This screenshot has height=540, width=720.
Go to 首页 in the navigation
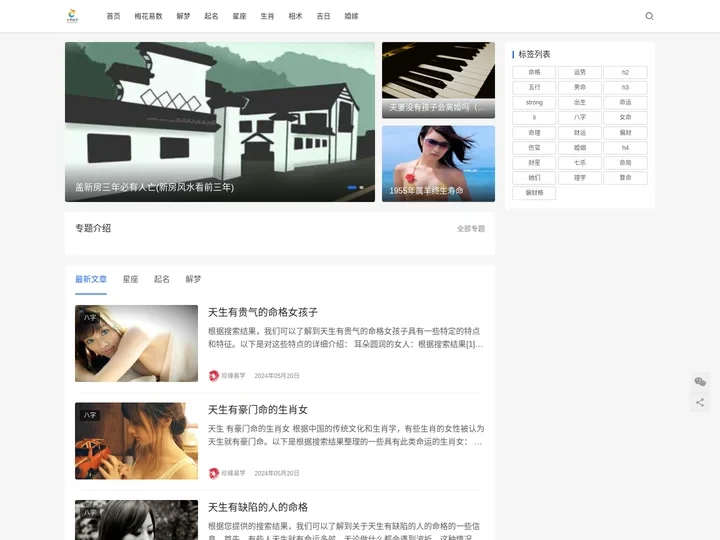tap(113, 16)
